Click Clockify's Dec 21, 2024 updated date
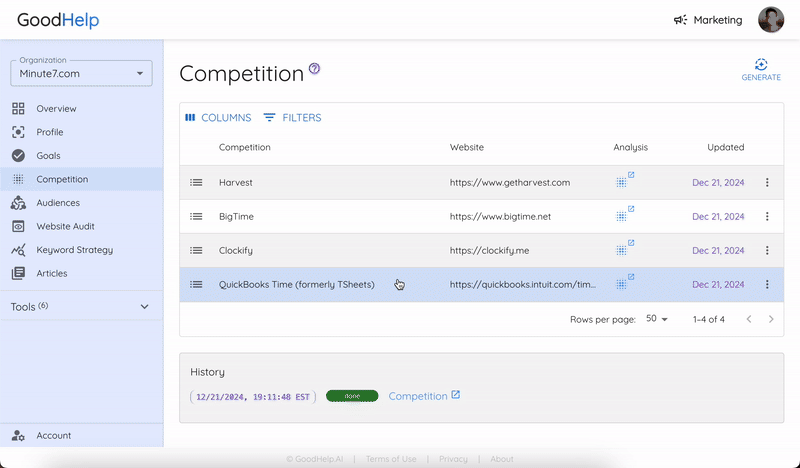This screenshot has width=800, height=468. point(718,251)
